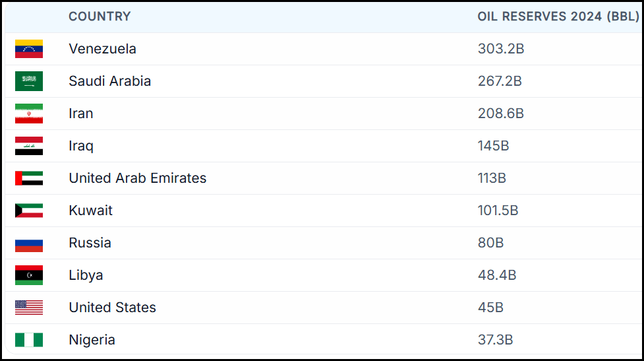Select the Nigeria country name
This screenshot has height=361, width=644.
(92, 340)
